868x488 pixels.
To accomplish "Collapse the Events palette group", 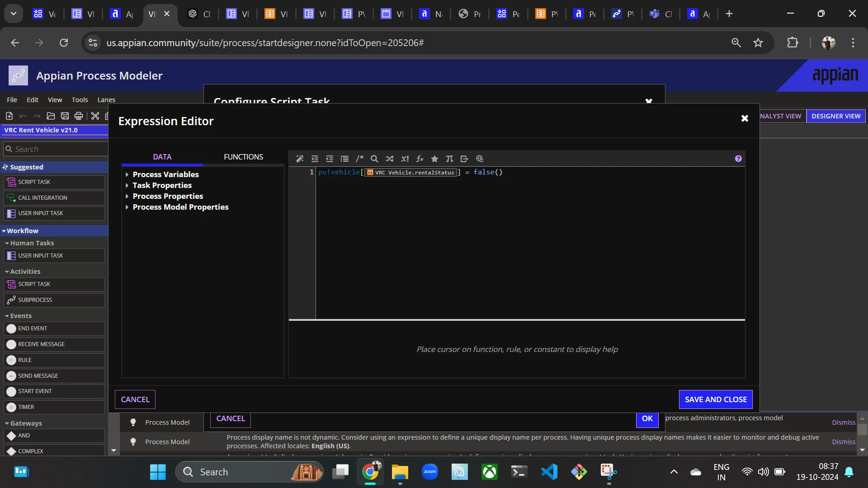I will (x=7, y=316).
